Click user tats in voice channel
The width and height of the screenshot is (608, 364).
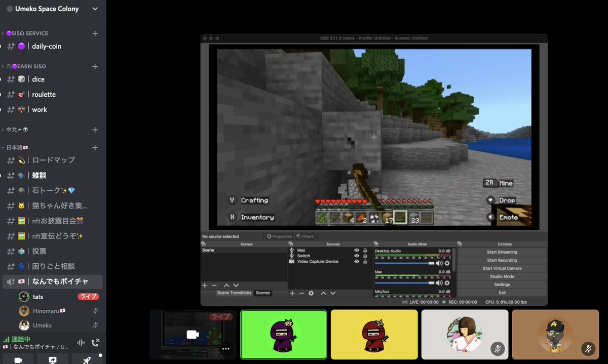click(38, 297)
